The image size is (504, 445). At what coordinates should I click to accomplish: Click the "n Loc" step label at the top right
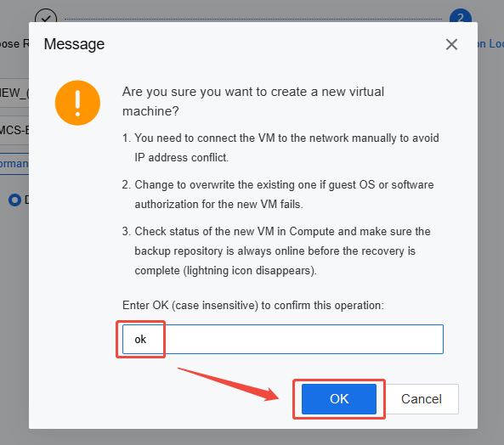coord(490,43)
